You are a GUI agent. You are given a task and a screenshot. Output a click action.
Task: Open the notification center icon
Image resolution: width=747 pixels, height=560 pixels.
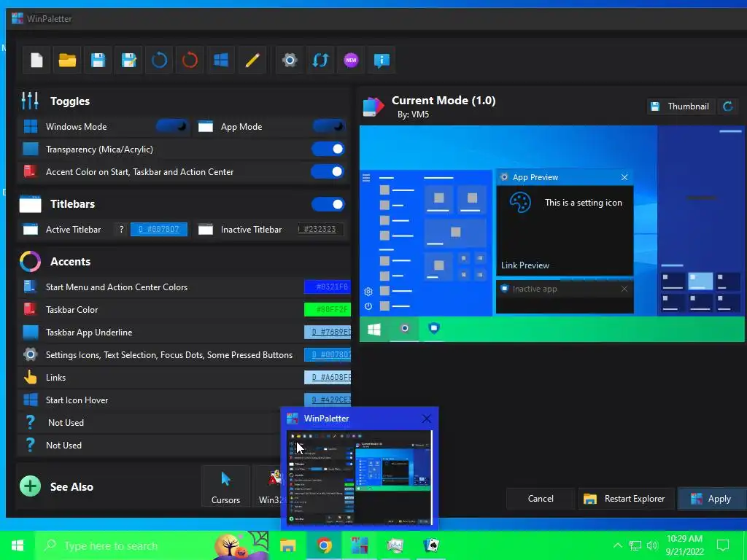coord(723,545)
